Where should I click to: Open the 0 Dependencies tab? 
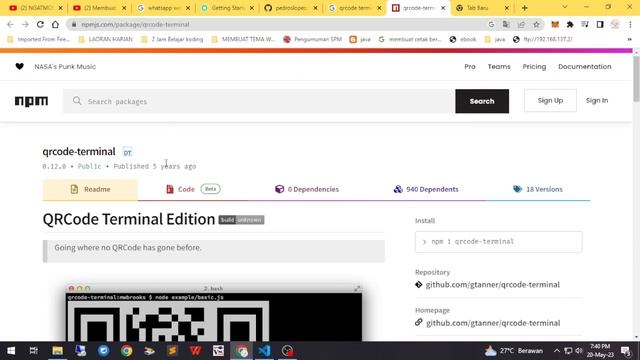307,189
